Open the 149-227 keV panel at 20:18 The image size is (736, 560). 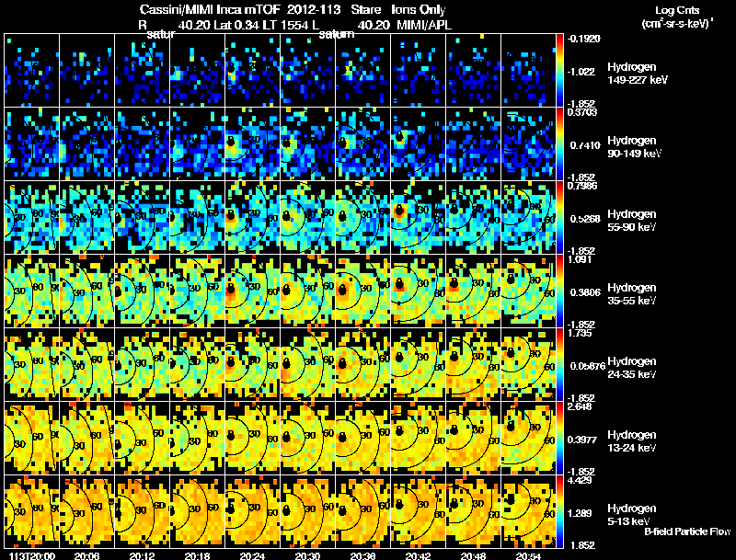click(x=198, y=70)
